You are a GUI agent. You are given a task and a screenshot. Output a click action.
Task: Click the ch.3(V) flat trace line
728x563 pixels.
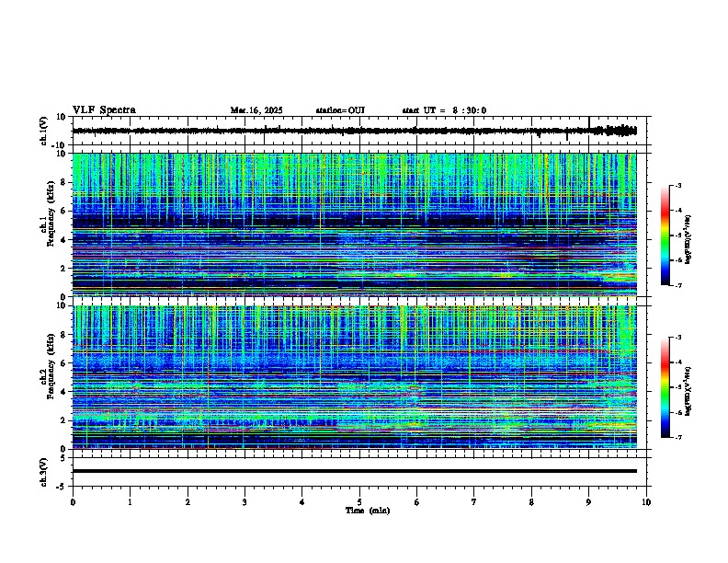(355, 471)
